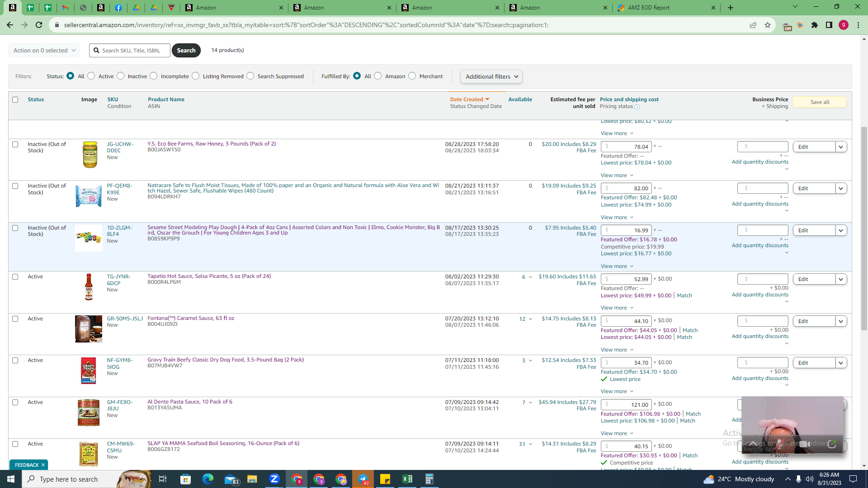Open Calculator from the taskbar
The height and width of the screenshot is (488, 868).
[x=429, y=479]
